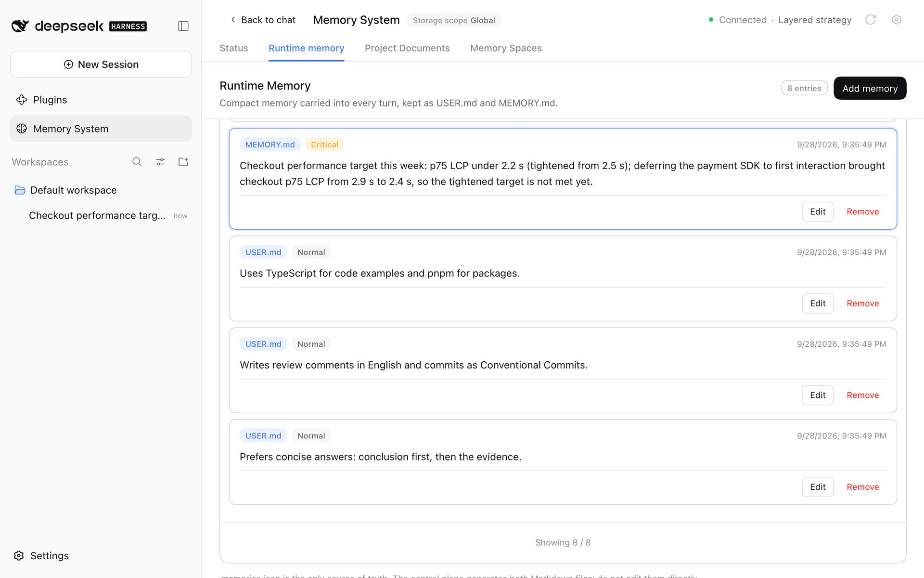Open the Default workspace folder
This screenshot has width=924, height=578.
click(x=101, y=190)
